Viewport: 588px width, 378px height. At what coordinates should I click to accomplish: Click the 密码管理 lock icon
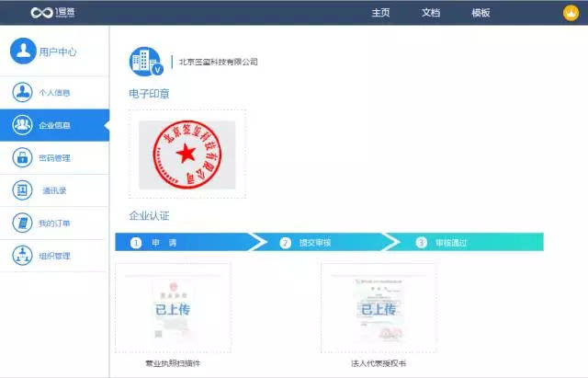(x=22, y=157)
